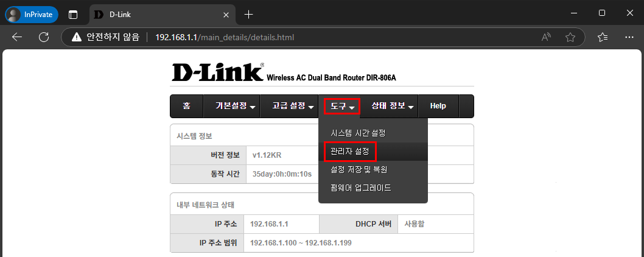Click the IP range 192.168.1.100 ~ 192.168.1.199
Image resolution: width=644 pixels, height=257 pixels.
(x=301, y=242)
